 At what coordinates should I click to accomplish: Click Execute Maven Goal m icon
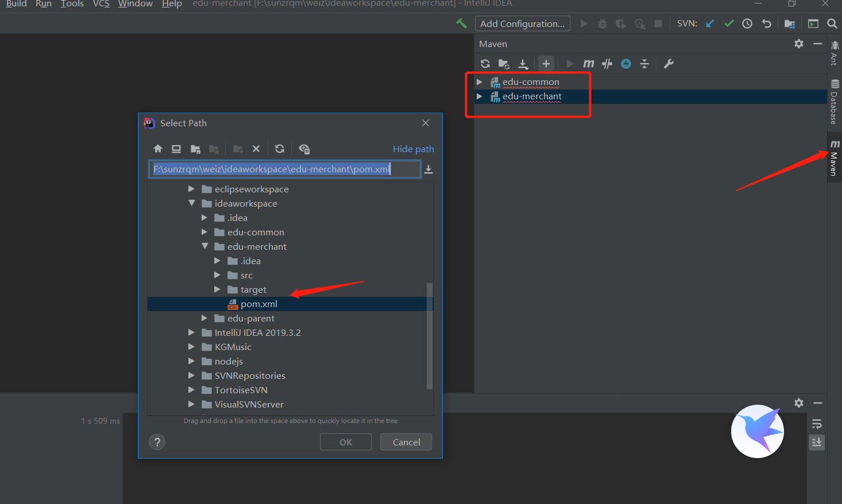coord(589,64)
